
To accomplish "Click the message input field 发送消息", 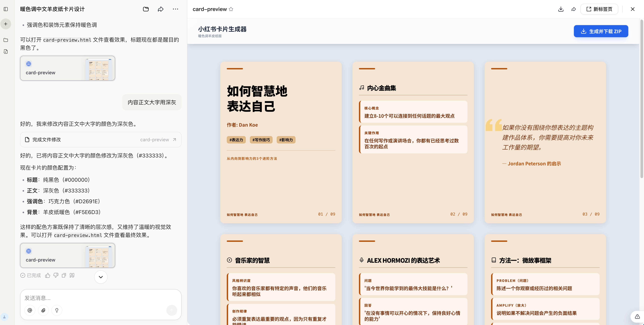I will [100, 298].
